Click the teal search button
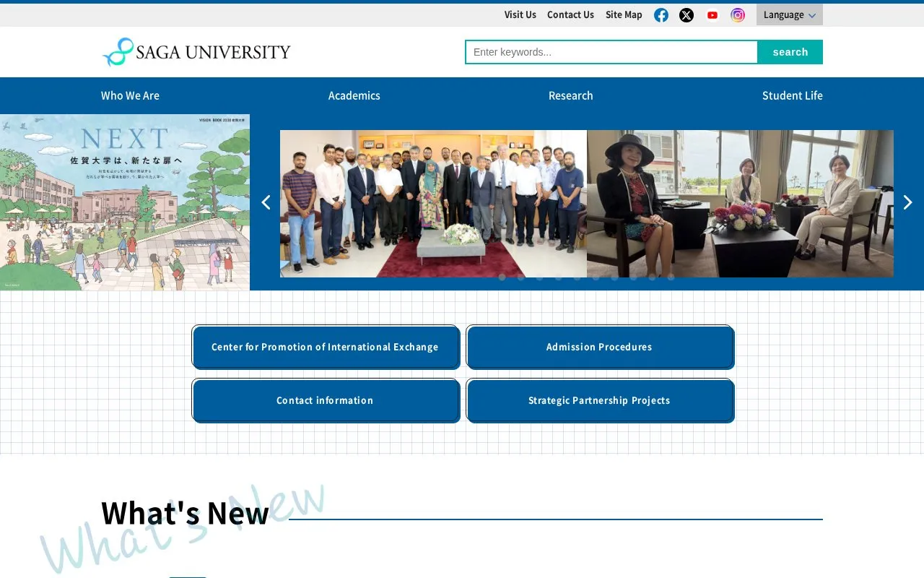 tap(790, 52)
